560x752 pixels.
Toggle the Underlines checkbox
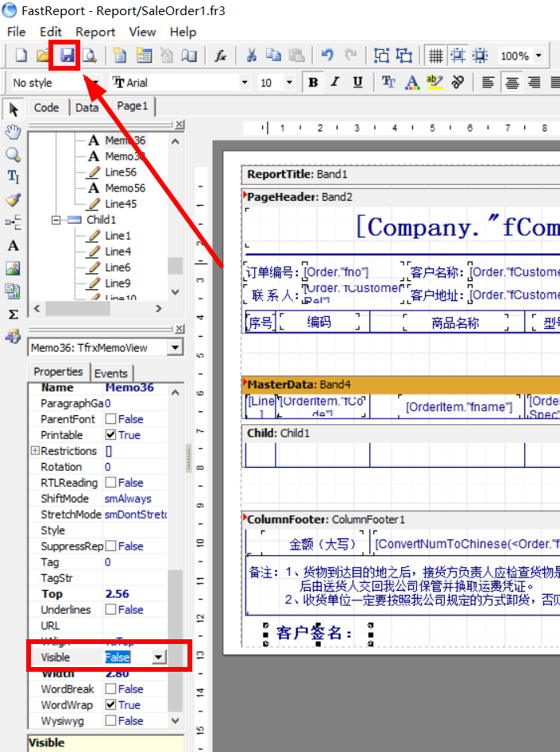[110, 610]
